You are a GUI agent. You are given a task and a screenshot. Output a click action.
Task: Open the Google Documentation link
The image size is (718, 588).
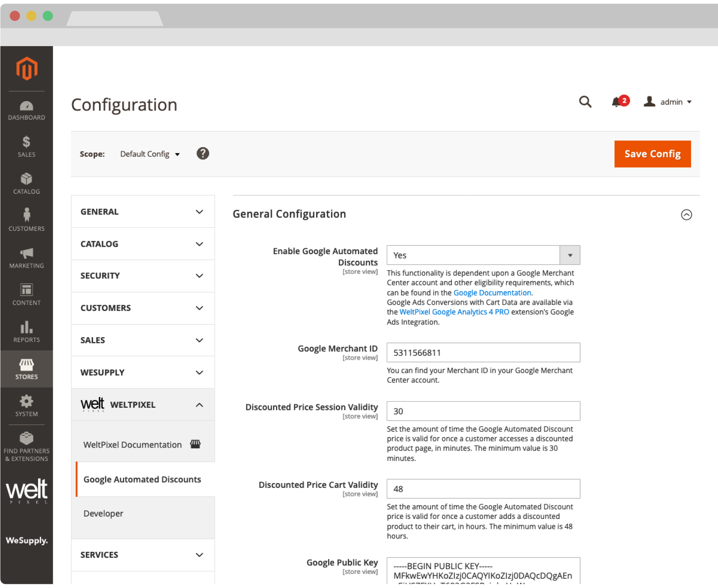(x=492, y=293)
